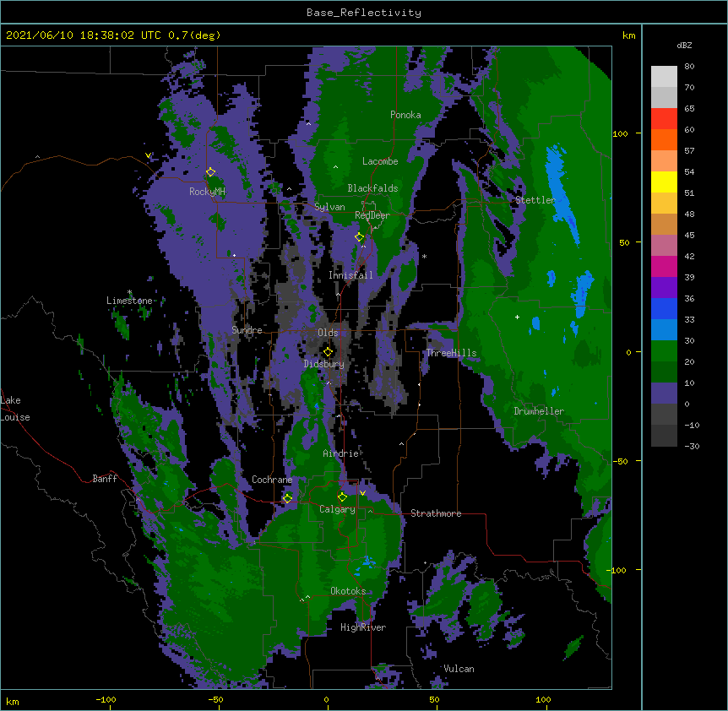Screen dimensions: 728x711
Task: Click the Stettler label
Action: point(535,200)
